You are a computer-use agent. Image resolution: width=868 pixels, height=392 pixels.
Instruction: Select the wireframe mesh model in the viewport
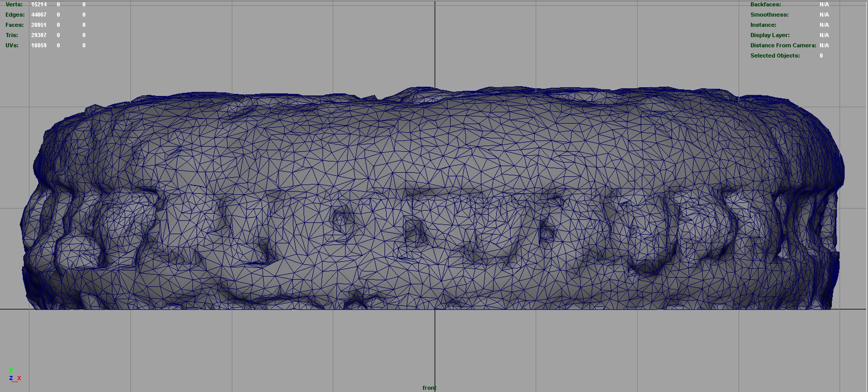[x=433, y=198]
